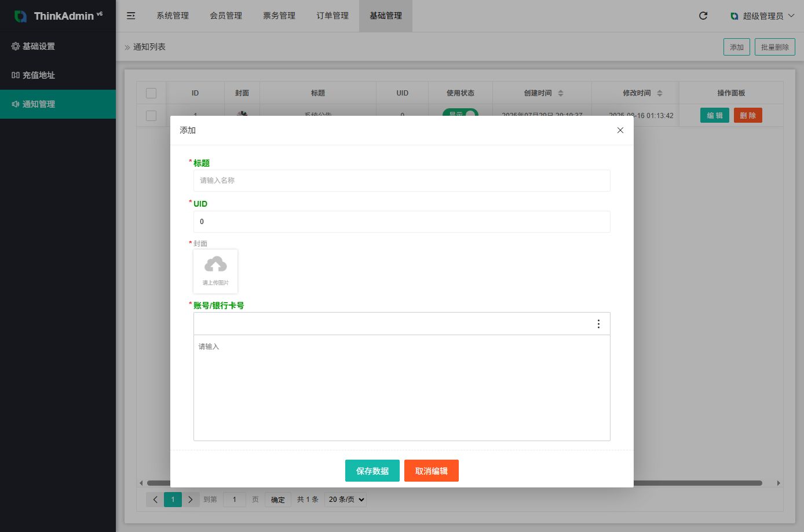Click the 批量删除 button
Viewport: 804px width, 532px height.
775,47
